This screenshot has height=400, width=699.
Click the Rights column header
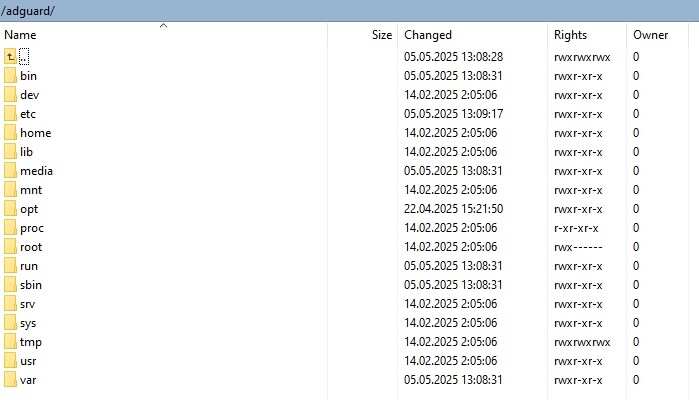(x=587, y=35)
